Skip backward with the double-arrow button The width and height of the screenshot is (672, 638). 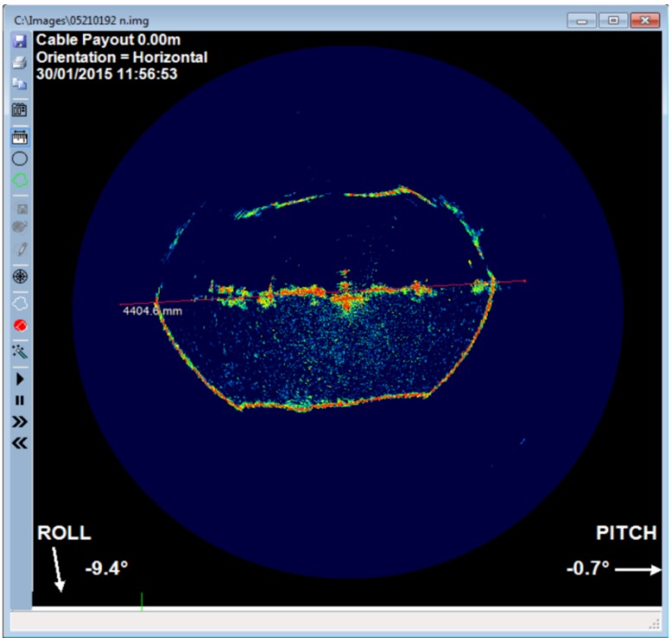[20, 443]
